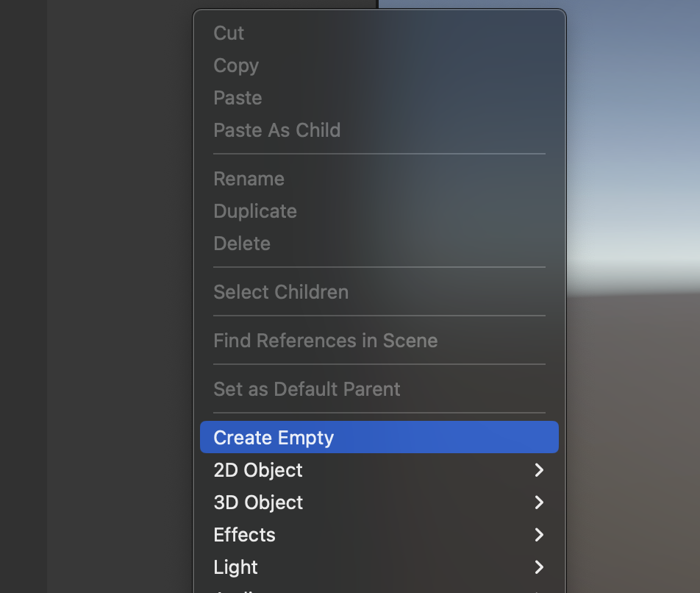Open the 2D Object submenu entry
This screenshot has height=593, width=700.
tap(258, 470)
